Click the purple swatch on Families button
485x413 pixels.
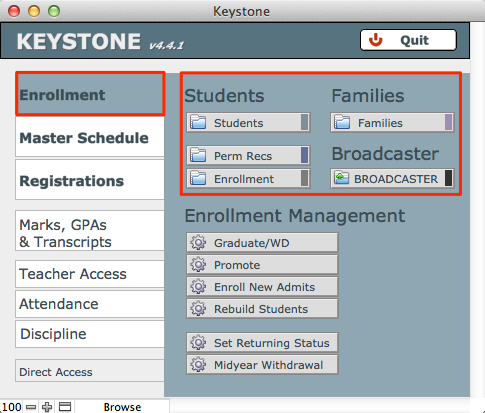[x=448, y=122]
